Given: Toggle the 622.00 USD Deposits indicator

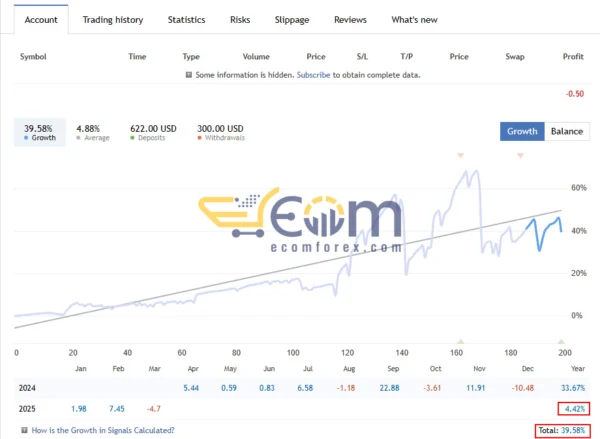Looking at the screenshot, I should [x=153, y=132].
